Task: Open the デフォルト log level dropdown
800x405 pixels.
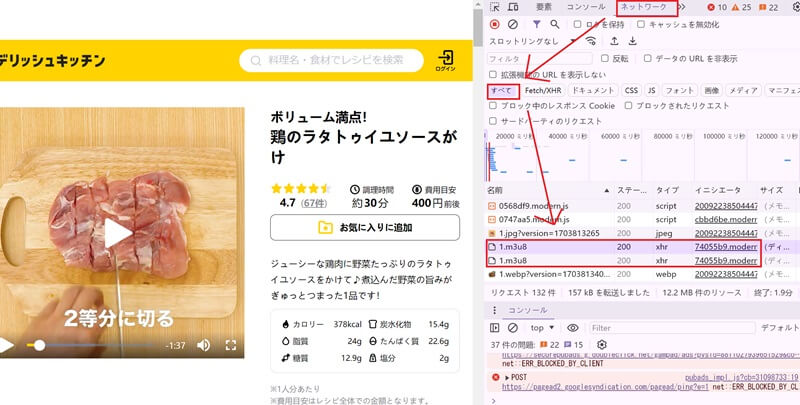Action: pos(780,327)
